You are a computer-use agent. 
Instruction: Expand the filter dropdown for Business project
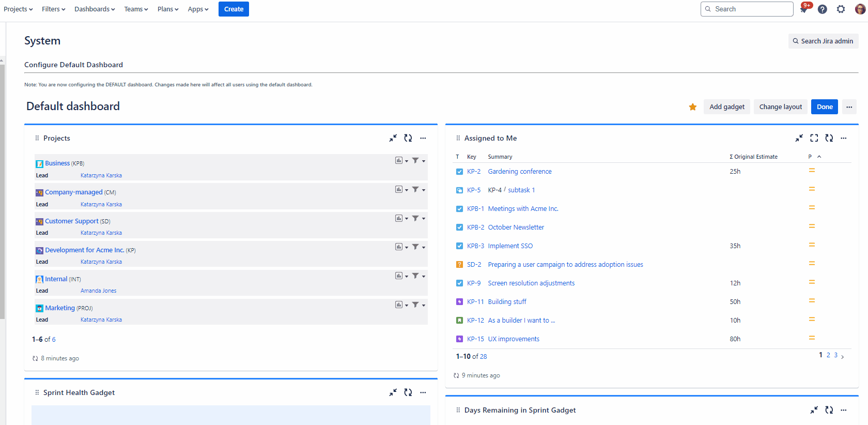click(x=419, y=161)
